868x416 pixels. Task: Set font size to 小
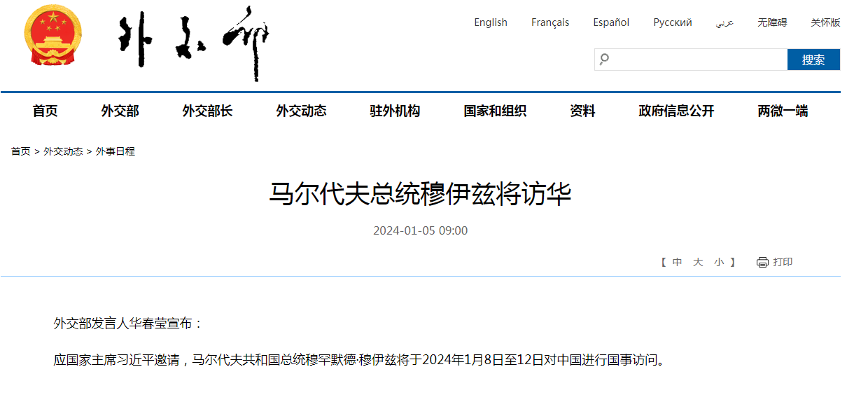pyautogui.click(x=719, y=263)
